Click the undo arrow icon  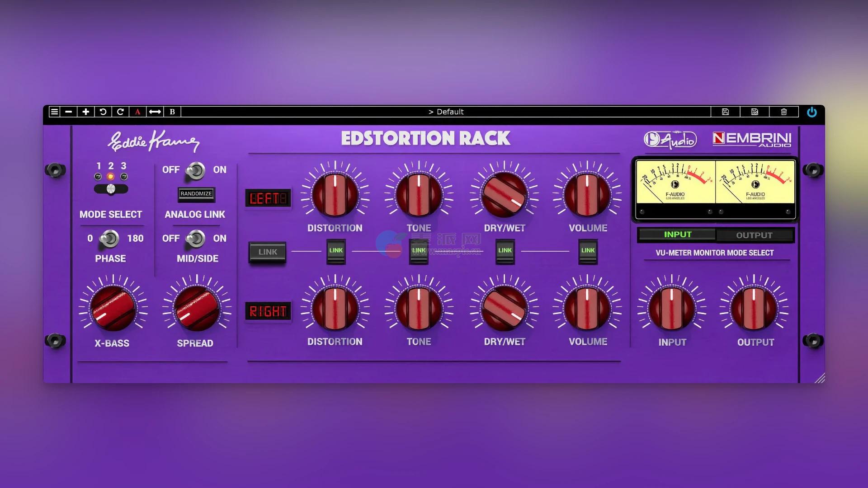(x=103, y=112)
